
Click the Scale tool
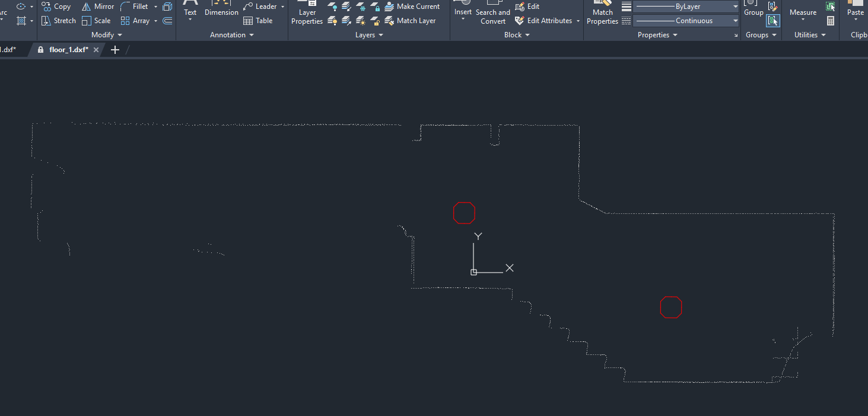(x=96, y=21)
